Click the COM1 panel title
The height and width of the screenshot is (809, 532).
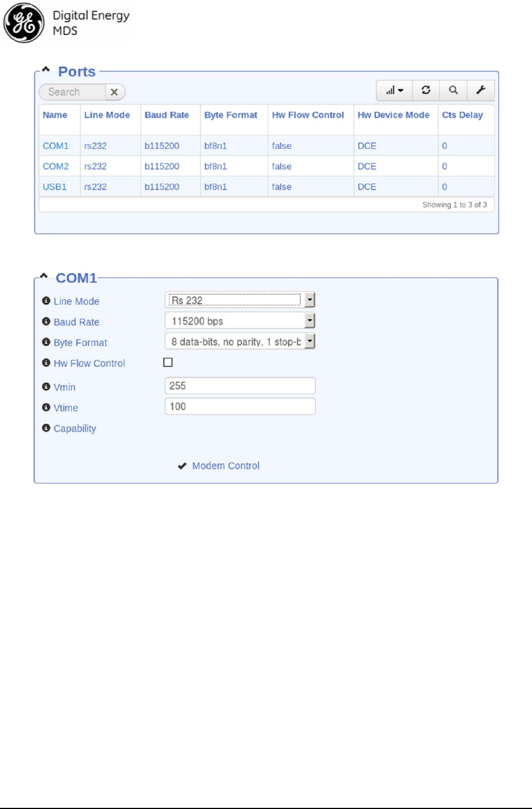point(76,278)
